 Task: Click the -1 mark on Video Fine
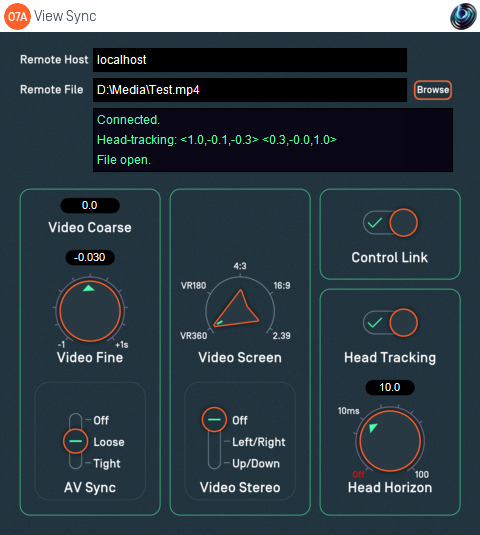(x=61, y=345)
